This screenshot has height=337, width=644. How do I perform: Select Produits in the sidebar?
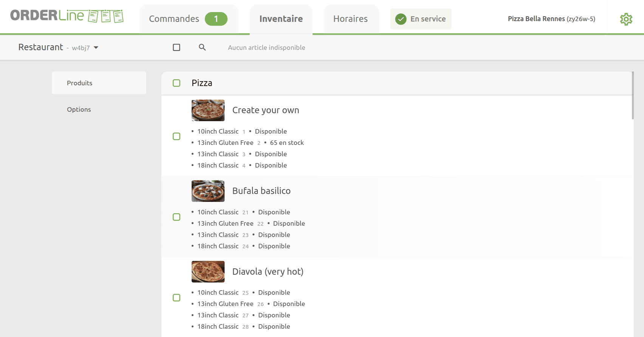pos(80,83)
